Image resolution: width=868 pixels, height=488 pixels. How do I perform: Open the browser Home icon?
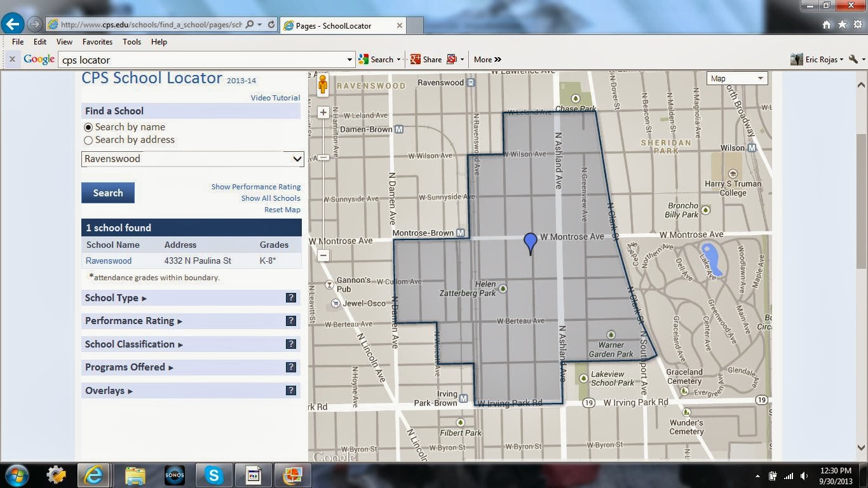tap(827, 25)
